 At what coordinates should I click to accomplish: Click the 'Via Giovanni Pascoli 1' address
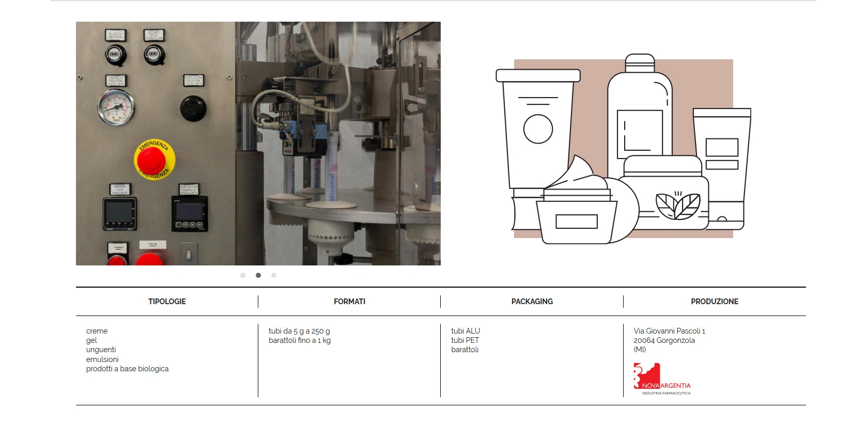[x=670, y=331]
